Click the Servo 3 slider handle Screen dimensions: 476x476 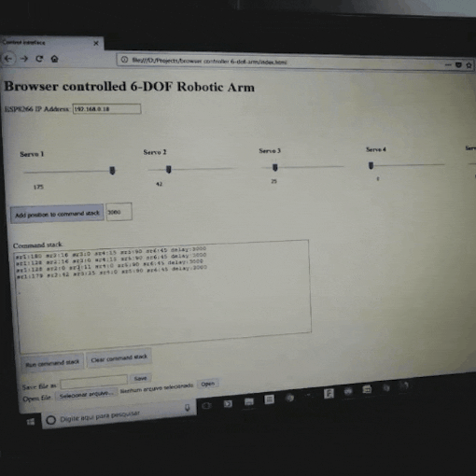[274, 168]
